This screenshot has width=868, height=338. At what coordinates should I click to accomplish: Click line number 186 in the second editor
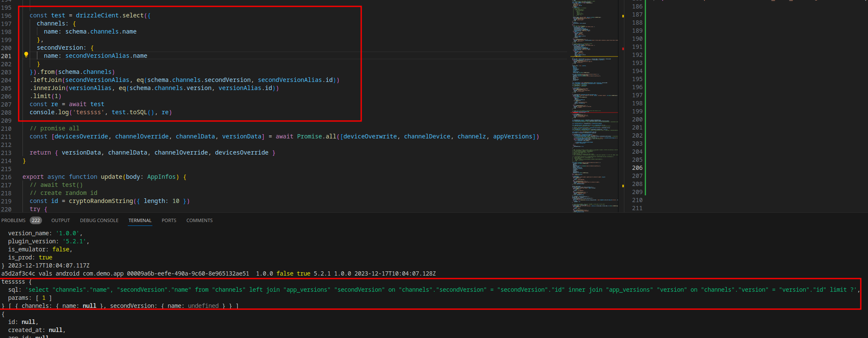[x=637, y=6]
